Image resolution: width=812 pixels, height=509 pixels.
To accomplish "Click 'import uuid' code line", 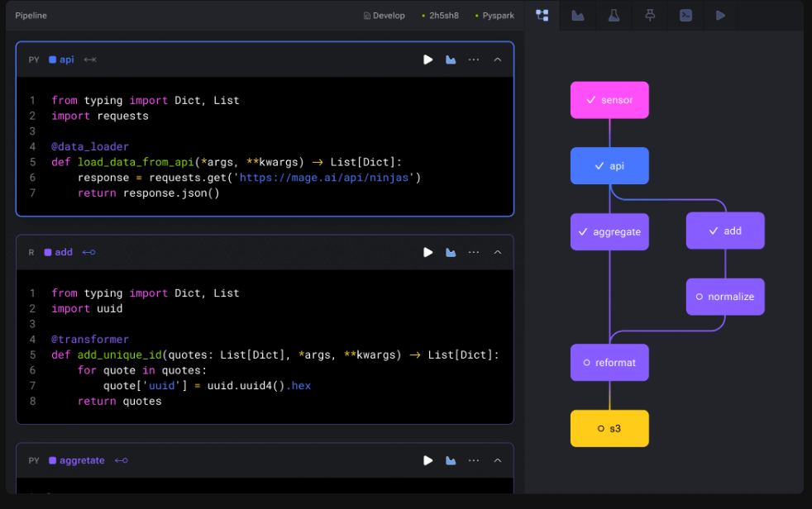I will pos(87,308).
